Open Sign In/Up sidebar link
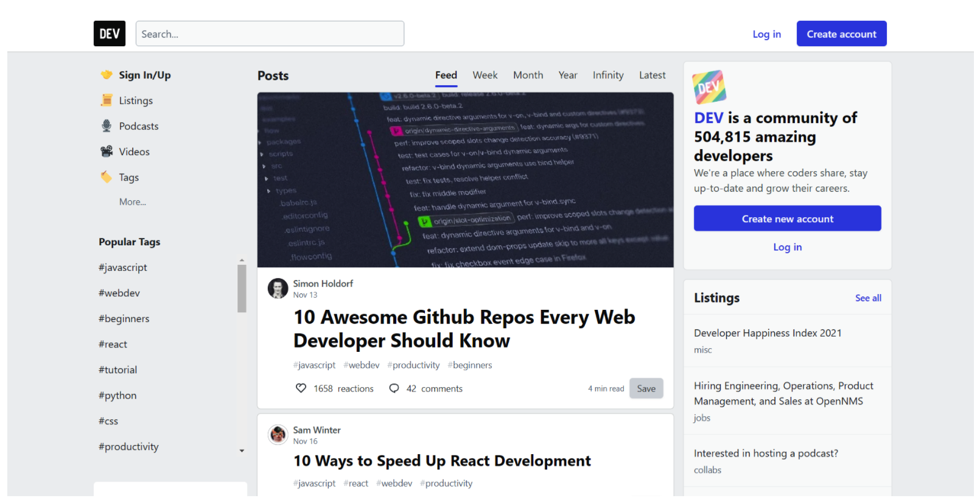Viewport: 980px width, 498px height. tap(145, 75)
